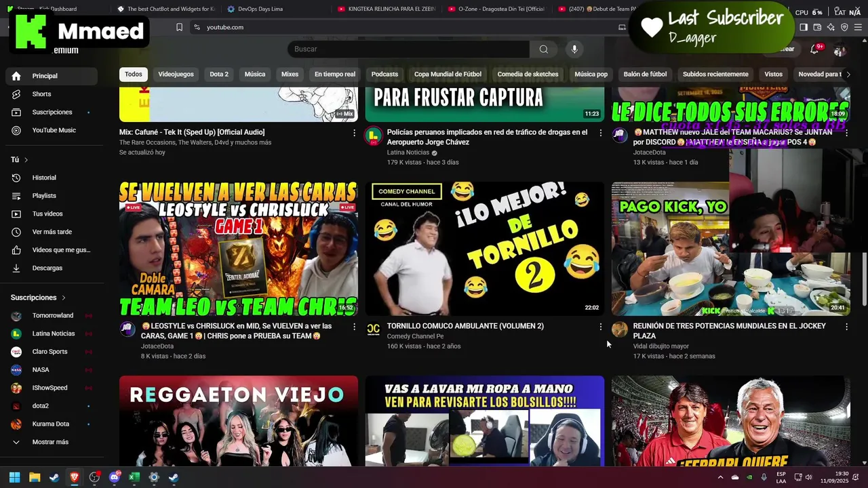
Task: Click the page vertical scrollbar thumb
Action: pos(864,279)
